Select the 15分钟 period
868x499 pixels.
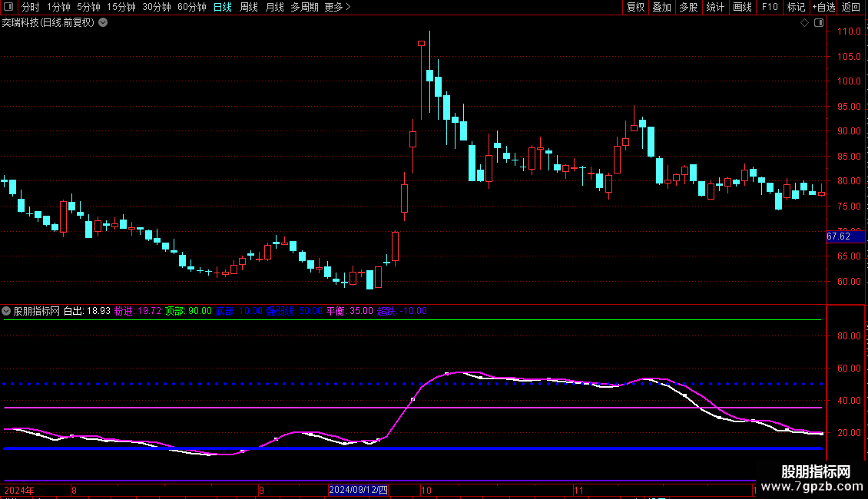121,7
